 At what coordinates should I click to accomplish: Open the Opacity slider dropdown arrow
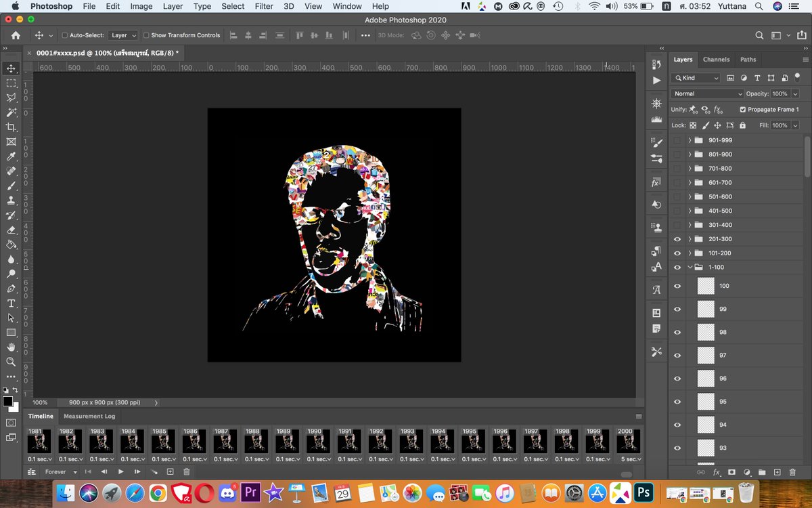pos(794,93)
